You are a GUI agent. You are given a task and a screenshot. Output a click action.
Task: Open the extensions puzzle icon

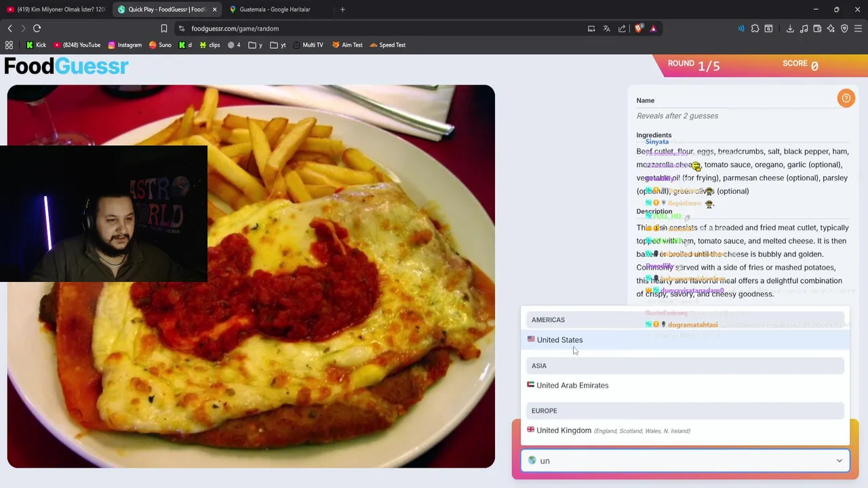click(x=755, y=28)
